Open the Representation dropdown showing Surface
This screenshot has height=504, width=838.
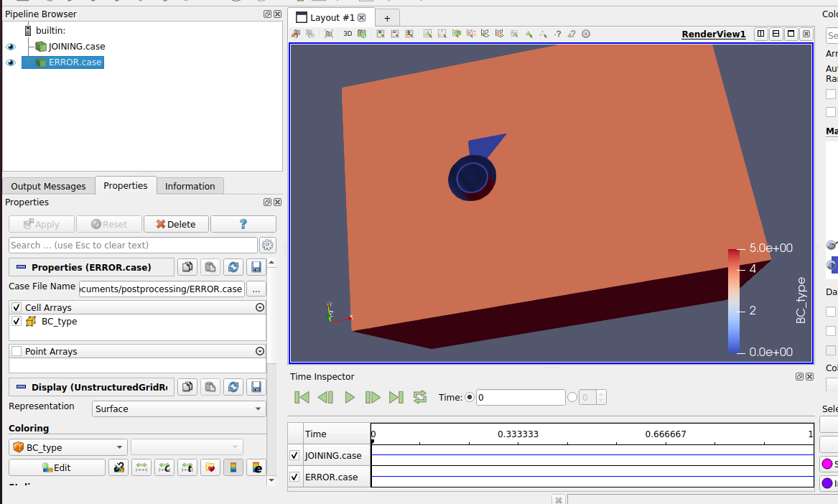[179, 409]
